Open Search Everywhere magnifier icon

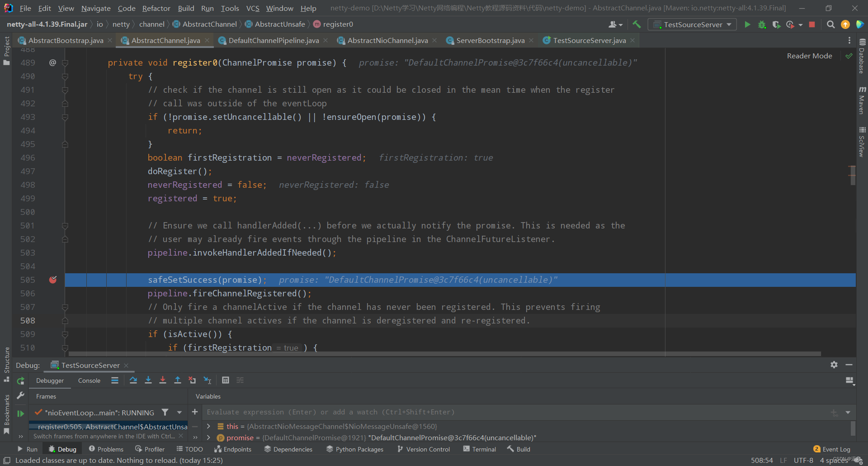point(830,24)
